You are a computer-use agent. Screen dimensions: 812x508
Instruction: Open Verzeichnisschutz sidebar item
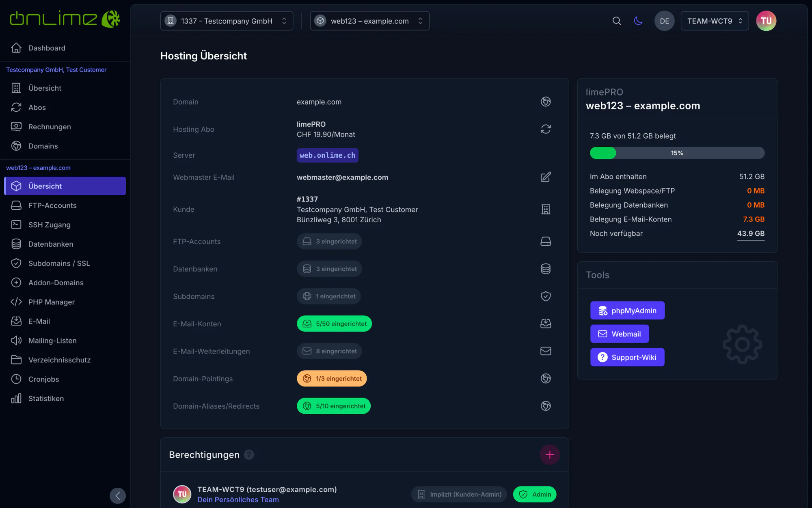(65, 360)
